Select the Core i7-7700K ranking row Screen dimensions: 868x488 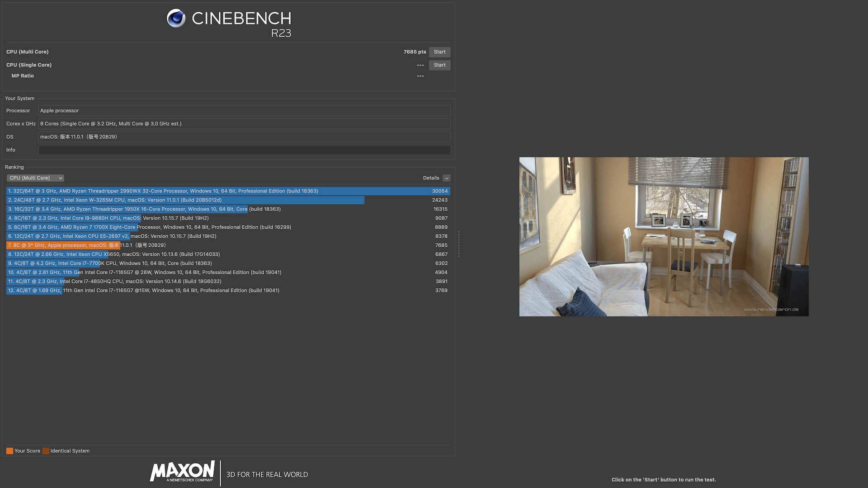click(x=228, y=263)
